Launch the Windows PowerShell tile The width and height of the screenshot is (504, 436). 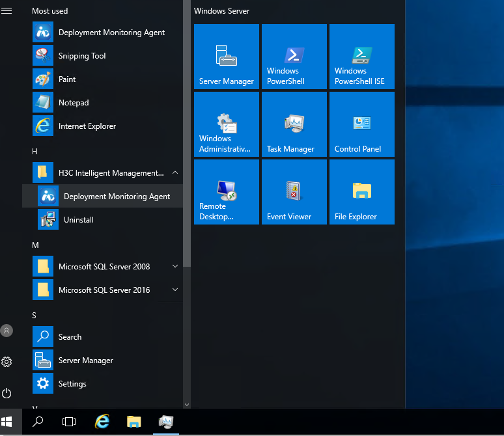294,57
